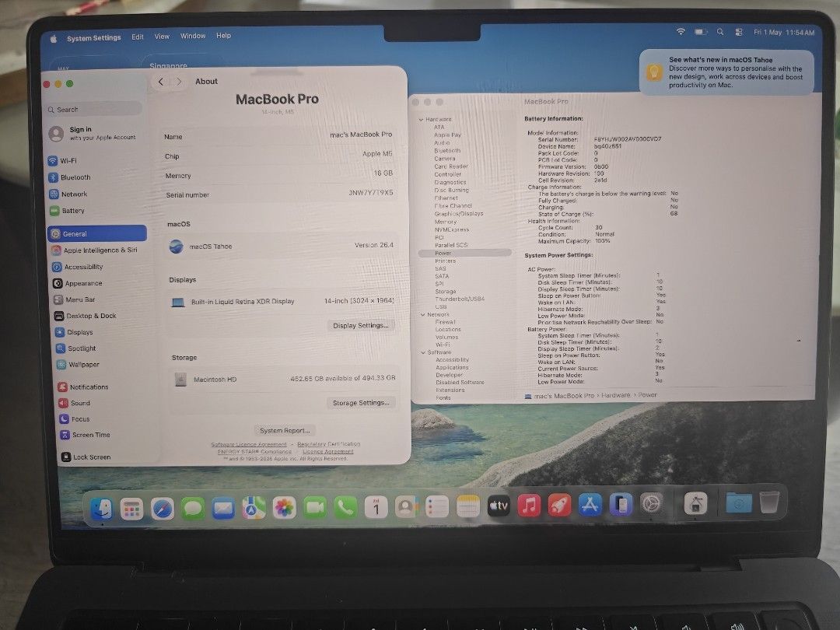Open Messages app in Dock
840x630 pixels.
tap(193, 508)
